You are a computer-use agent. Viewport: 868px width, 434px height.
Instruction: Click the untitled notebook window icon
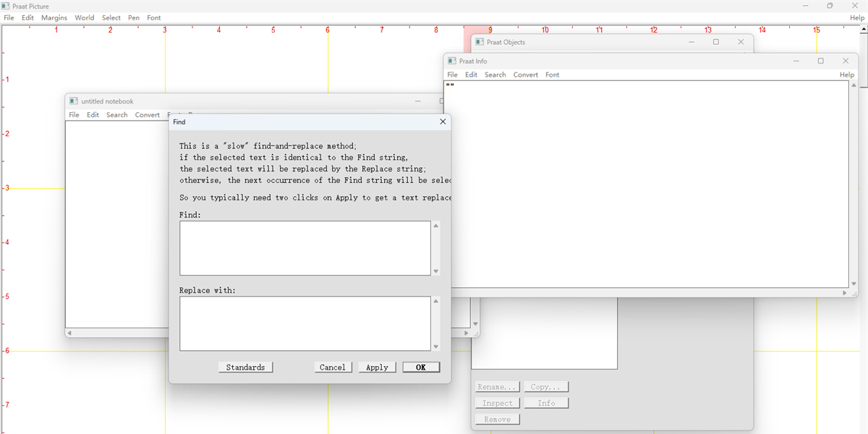(x=74, y=101)
